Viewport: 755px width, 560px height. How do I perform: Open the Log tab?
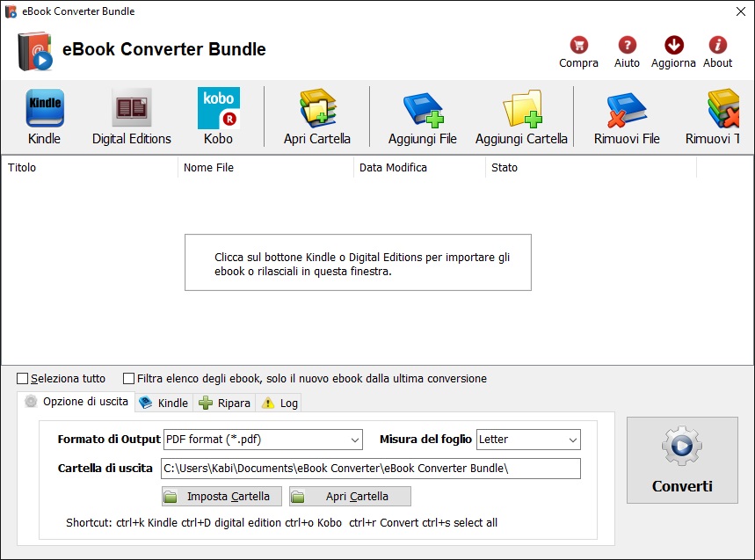click(x=279, y=403)
